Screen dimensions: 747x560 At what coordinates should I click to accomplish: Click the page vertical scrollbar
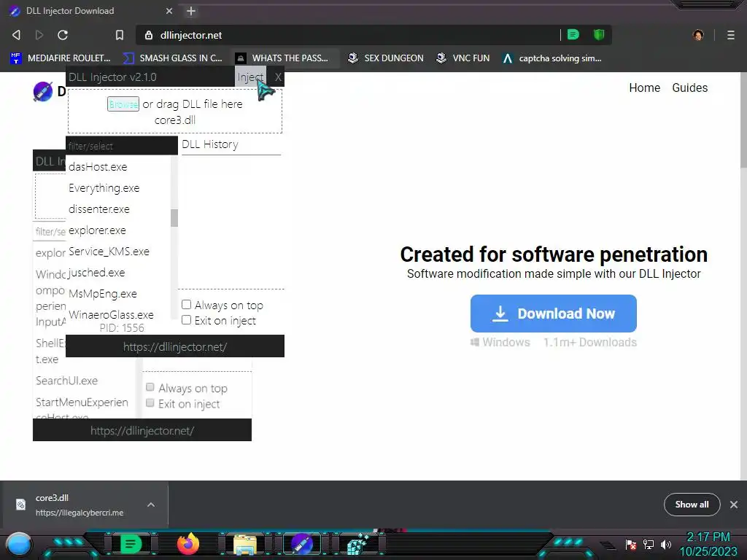[x=743, y=122]
